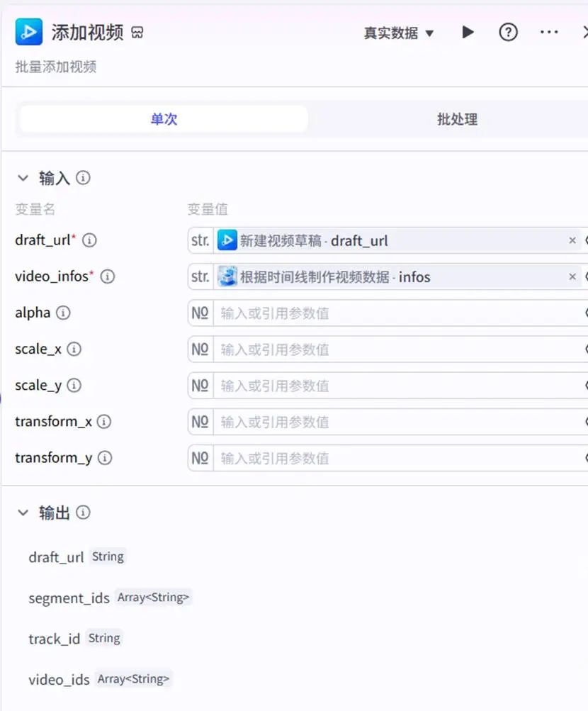
Task: Click the transform_y value input field
Action: point(399,458)
